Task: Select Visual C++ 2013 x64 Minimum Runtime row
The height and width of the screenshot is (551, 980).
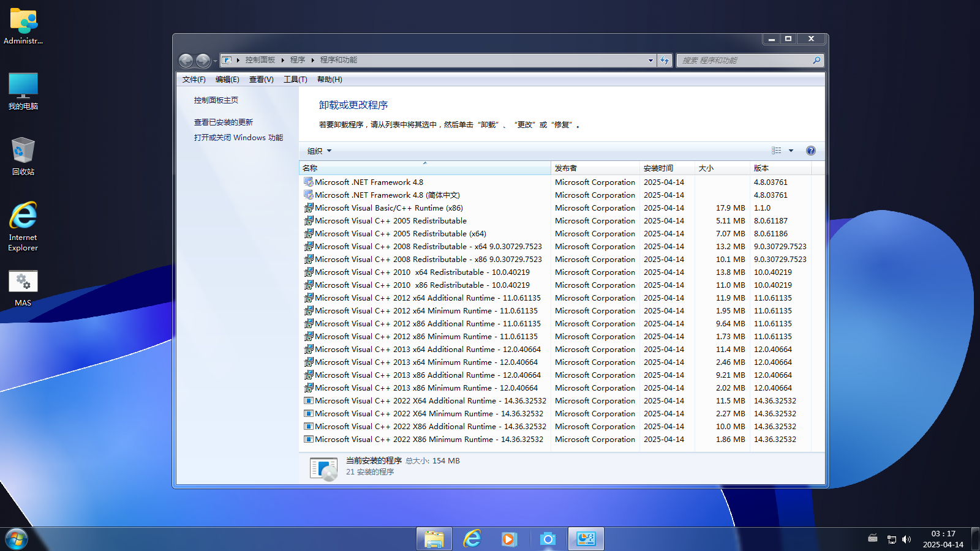Action: [x=556, y=362]
